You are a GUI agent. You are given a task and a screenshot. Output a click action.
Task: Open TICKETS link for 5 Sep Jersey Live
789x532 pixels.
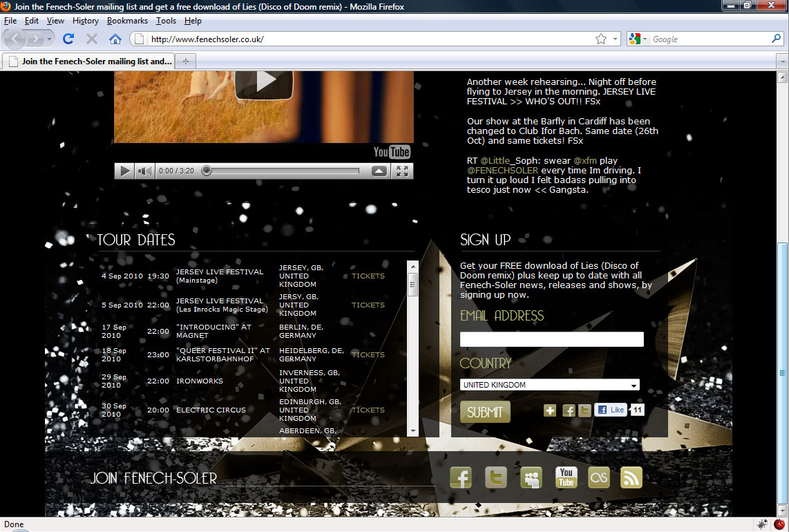pyautogui.click(x=368, y=305)
